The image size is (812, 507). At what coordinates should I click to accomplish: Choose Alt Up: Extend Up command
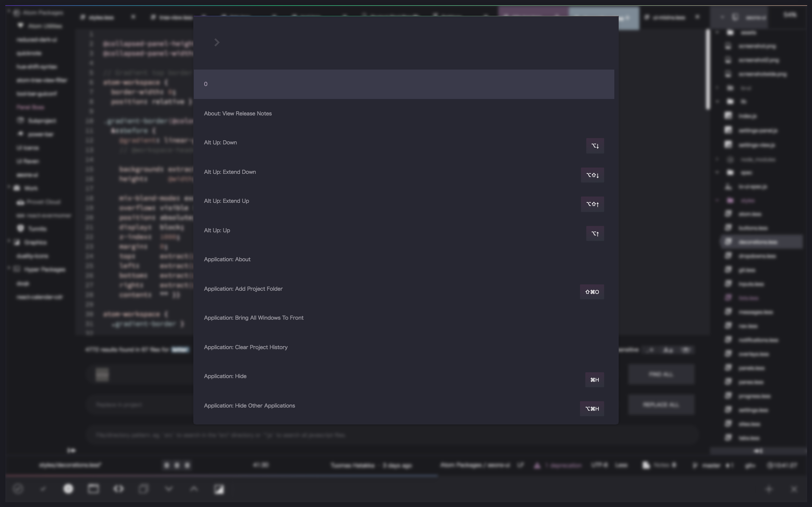tap(226, 201)
